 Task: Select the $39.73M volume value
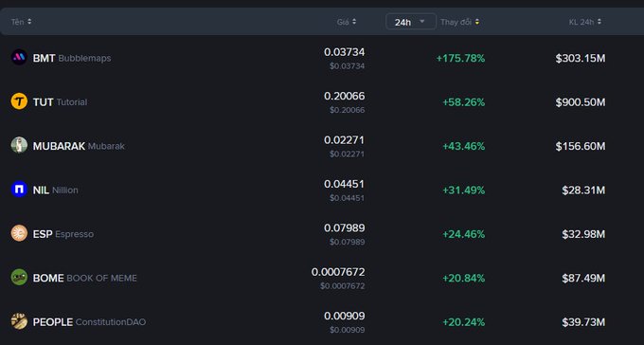(583, 322)
